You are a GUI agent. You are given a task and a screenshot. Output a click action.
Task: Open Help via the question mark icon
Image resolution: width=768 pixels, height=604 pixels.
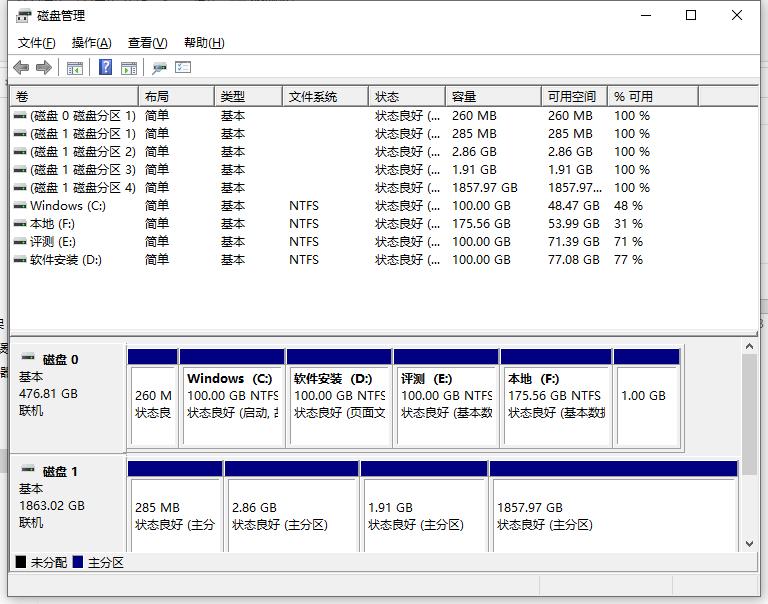[105, 67]
